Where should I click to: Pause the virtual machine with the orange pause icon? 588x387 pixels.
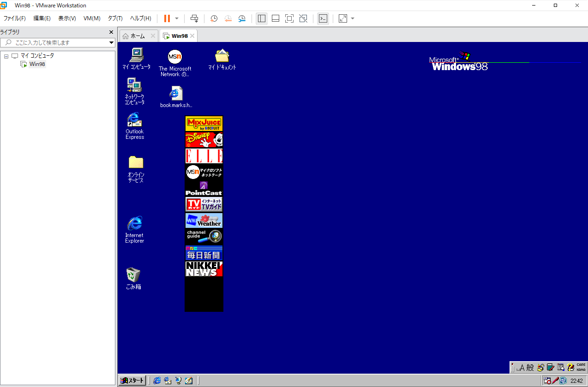coord(167,18)
